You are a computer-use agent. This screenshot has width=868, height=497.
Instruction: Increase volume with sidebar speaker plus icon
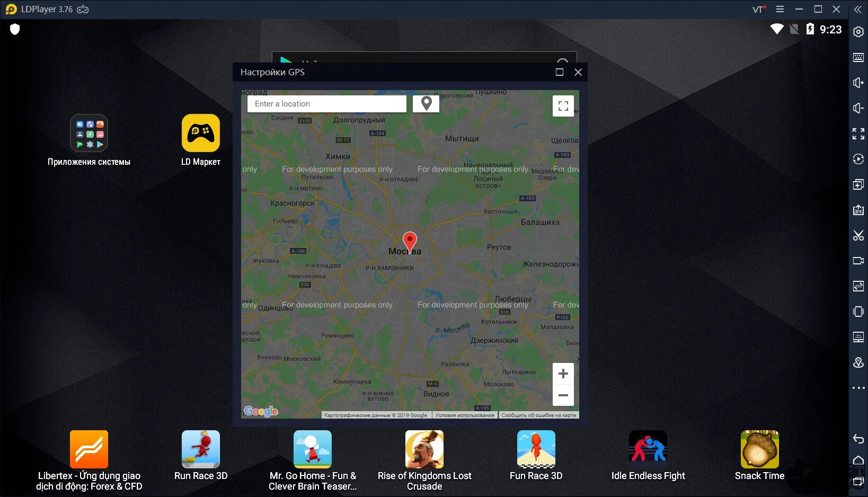pyautogui.click(x=858, y=83)
